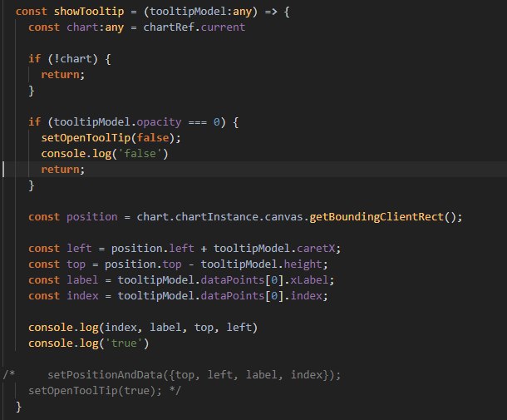Click the return statement under if (!chart)
This screenshot has width=507, height=420.
[x=62, y=75]
